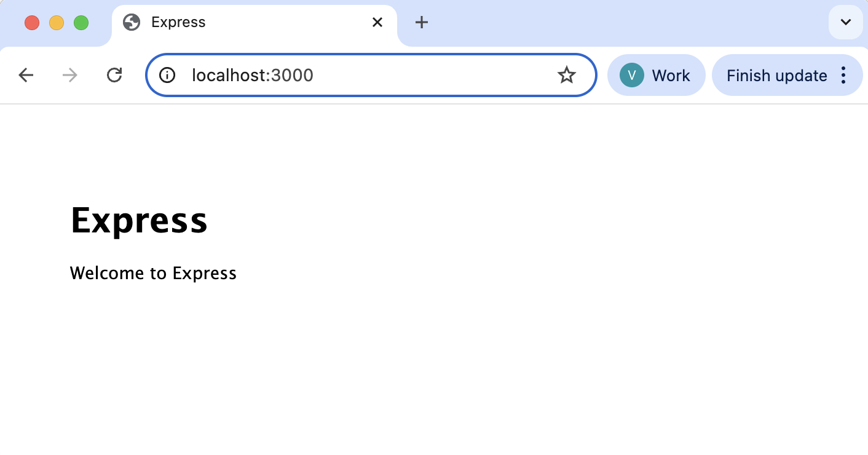Click the forward navigation arrow
Viewport: 868px width, 455px height.
pos(69,75)
